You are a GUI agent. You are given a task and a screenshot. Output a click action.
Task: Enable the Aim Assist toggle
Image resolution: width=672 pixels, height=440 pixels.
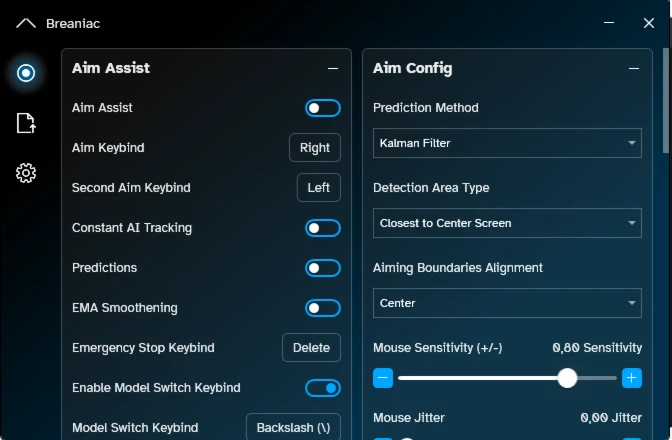pyautogui.click(x=323, y=108)
